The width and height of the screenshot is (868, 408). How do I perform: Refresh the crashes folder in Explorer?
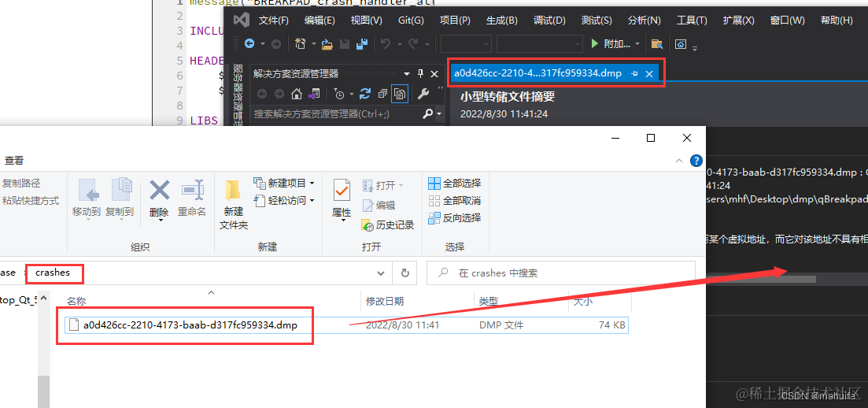click(x=404, y=273)
